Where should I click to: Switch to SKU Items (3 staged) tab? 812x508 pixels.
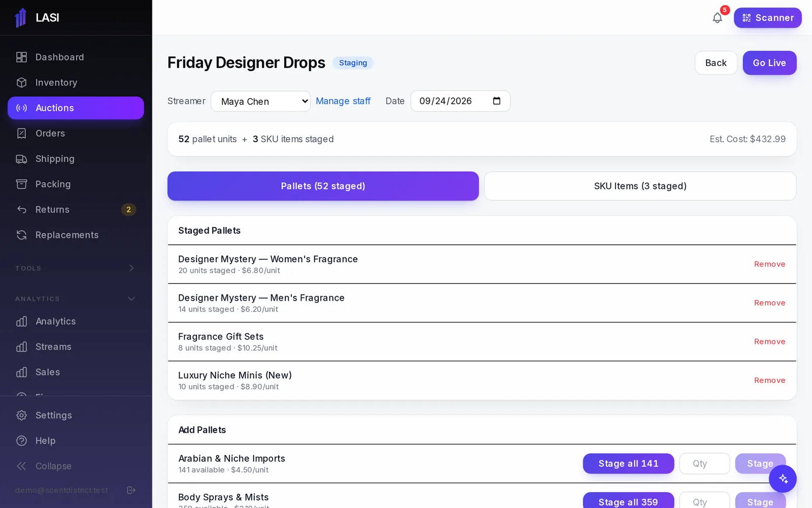pos(640,186)
